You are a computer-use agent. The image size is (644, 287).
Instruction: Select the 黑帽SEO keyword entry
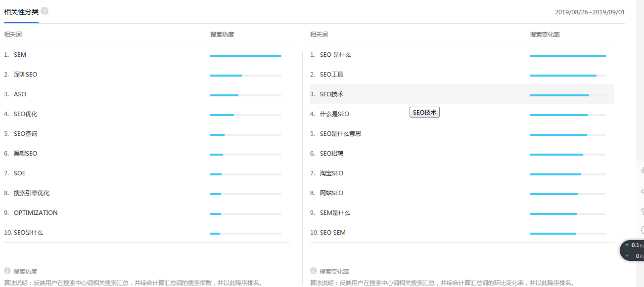coord(25,154)
